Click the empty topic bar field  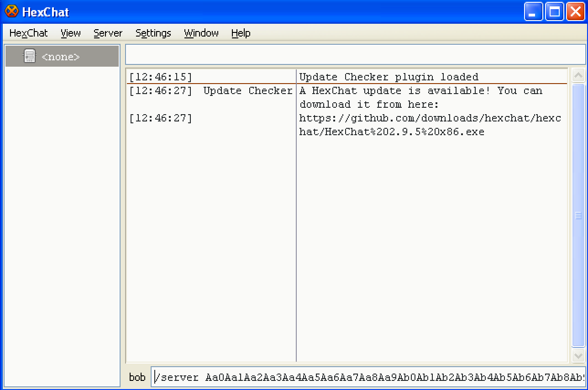355,55
